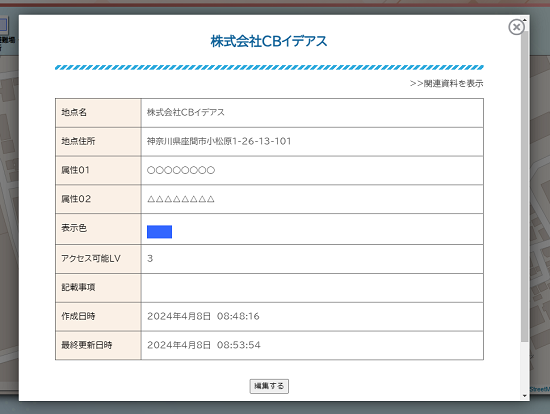This screenshot has height=414, width=550.
Task: Click the 属性01 value of circles
Action: pyautogui.click(x=181, y=170)
